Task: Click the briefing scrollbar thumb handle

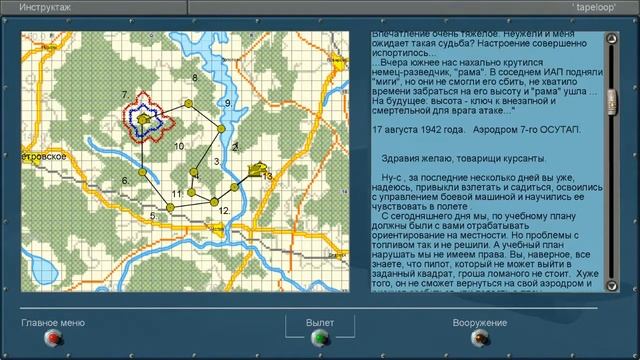Action: pos(611,102)
